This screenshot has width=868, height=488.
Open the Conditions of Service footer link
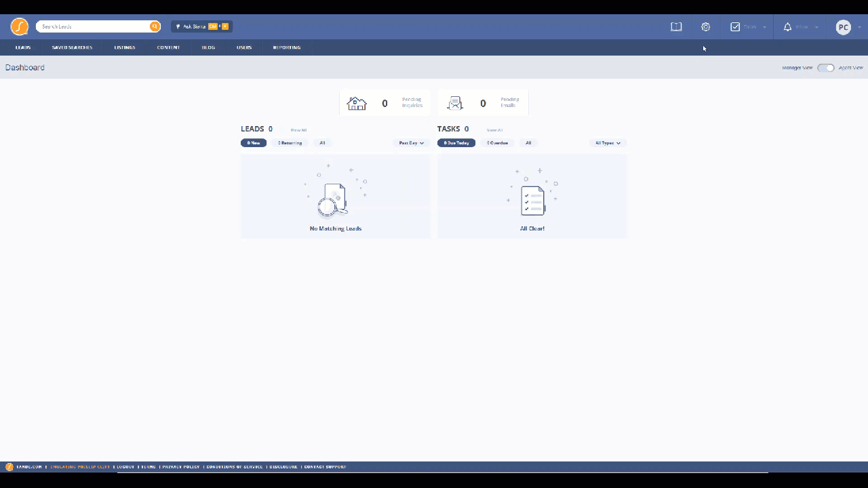(x=235, y=467)
